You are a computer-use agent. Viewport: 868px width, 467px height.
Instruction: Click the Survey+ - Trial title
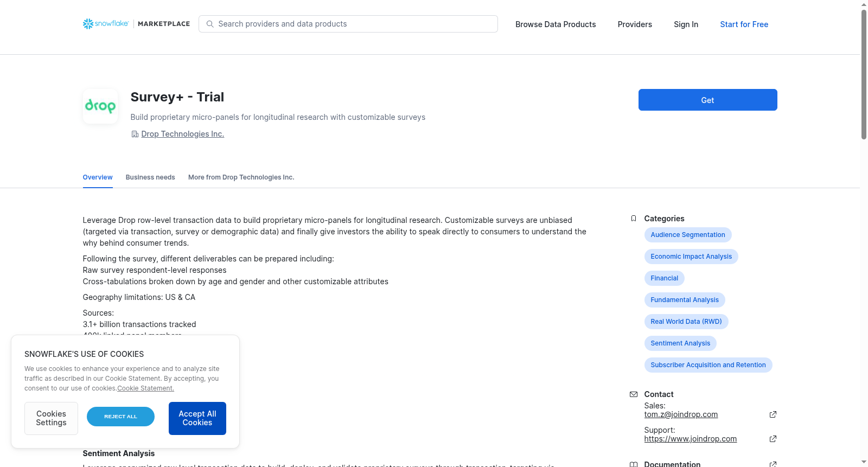pos(177,97)
